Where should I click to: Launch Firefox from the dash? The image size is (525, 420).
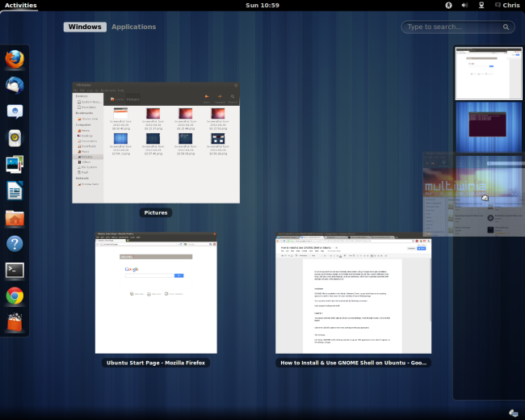pyautogui.click(x=15, y=59)
